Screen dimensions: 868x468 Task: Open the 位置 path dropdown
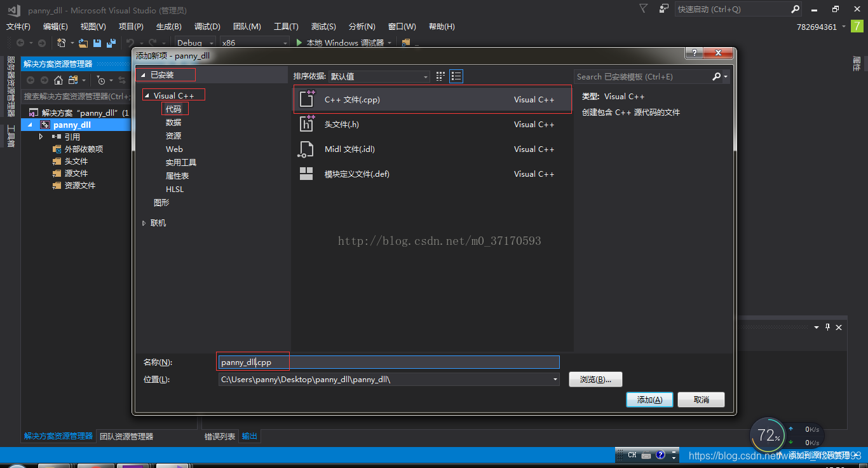555,379
